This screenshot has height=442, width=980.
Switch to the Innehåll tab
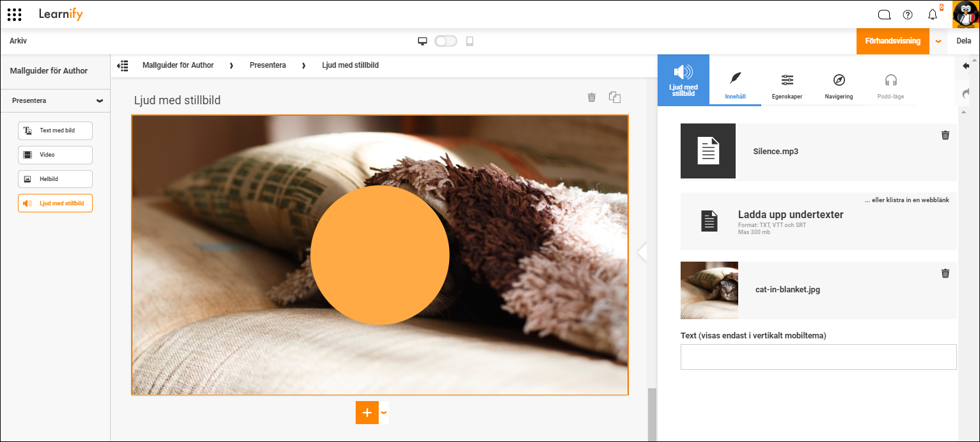click(736, 86)
